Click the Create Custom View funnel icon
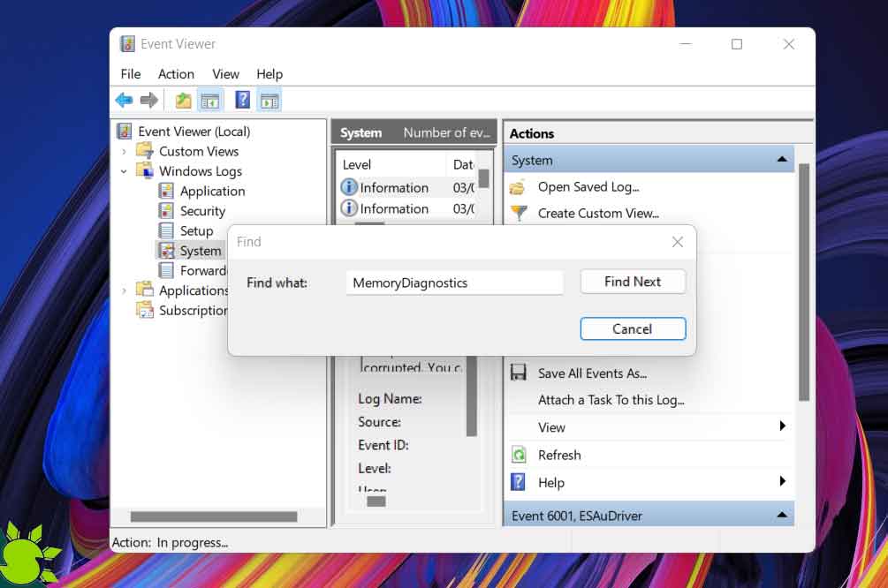This screenshot has height=588, width=888. tap(519, 213)
